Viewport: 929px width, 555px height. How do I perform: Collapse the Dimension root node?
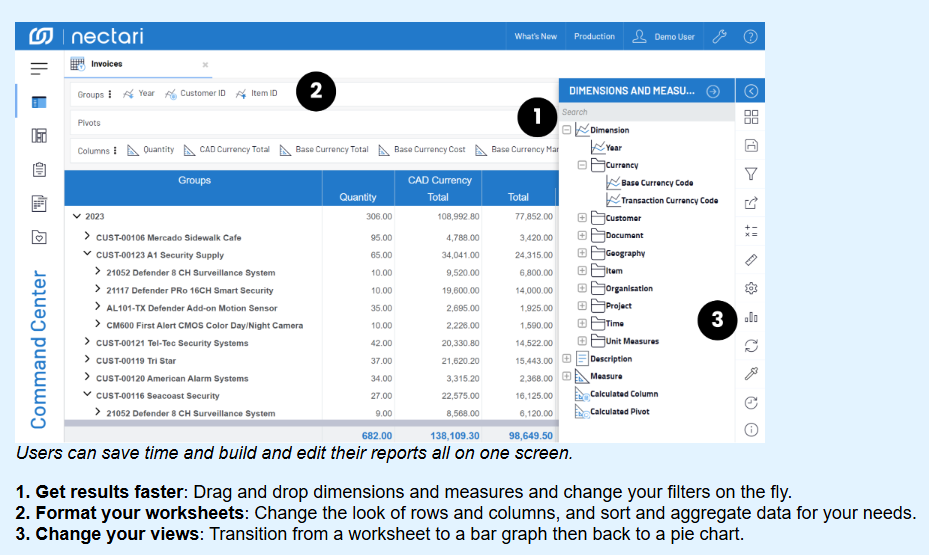[x=566, y=130]
